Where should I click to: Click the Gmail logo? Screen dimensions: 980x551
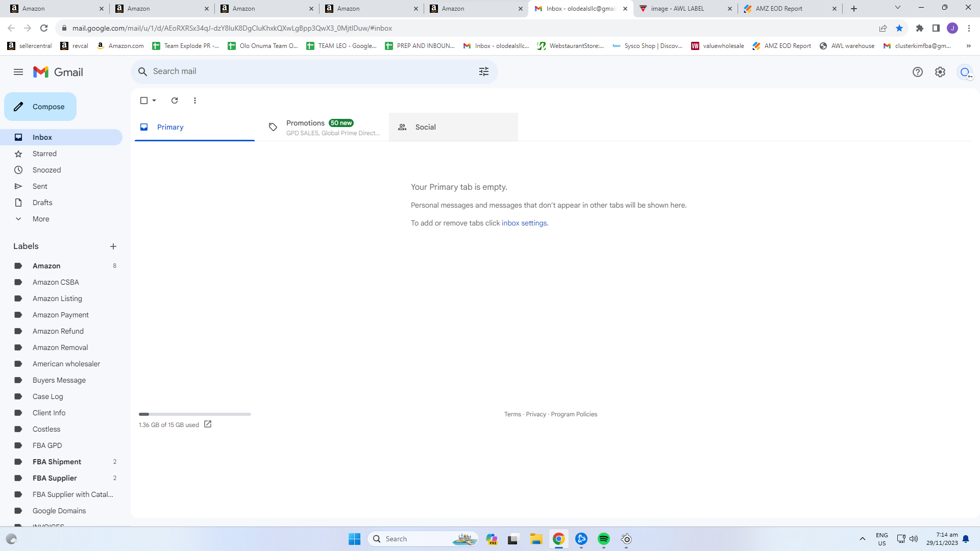pos(58,72)
